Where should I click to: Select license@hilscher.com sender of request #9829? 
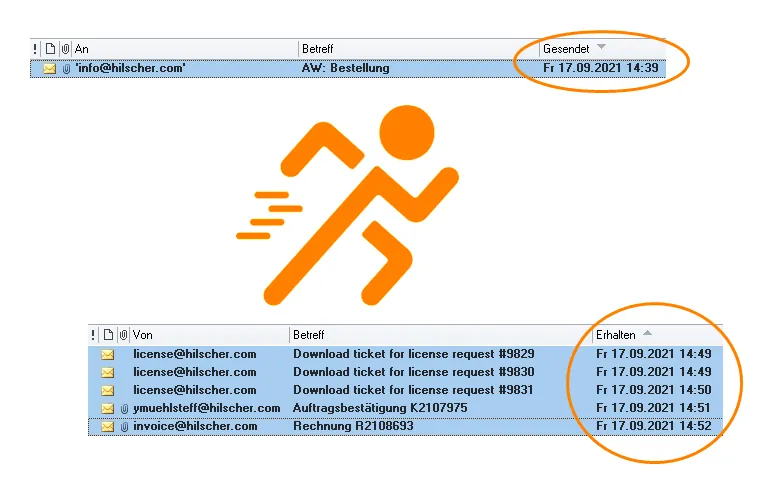click(195, 354)
